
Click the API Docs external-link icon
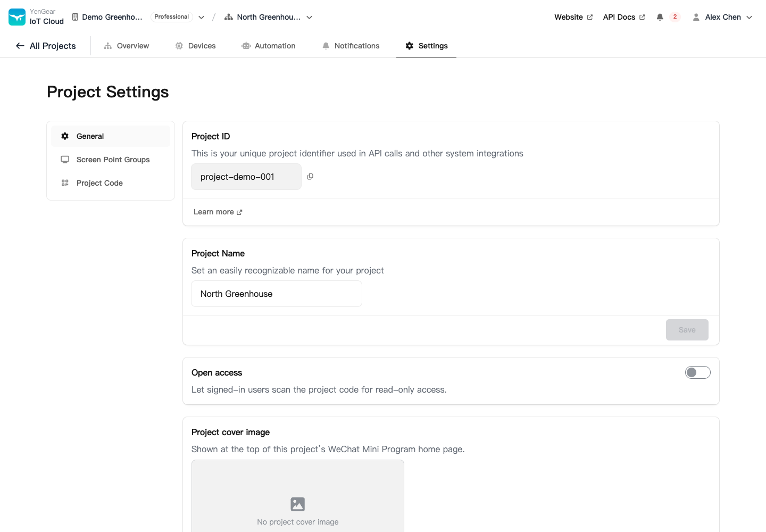point(642,17)
